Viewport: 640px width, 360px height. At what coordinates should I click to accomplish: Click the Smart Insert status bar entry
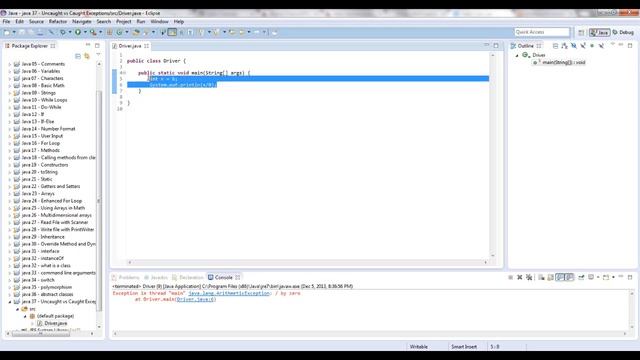464,347
